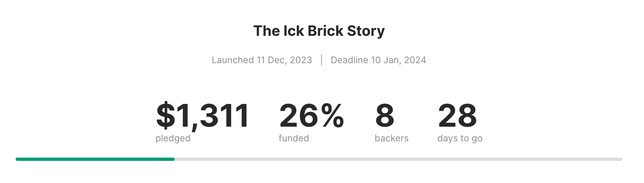The height and width of the screenshot is (183, 644).
Task: Click the divider between launch and deadline dates
Action: click(322, 60)
